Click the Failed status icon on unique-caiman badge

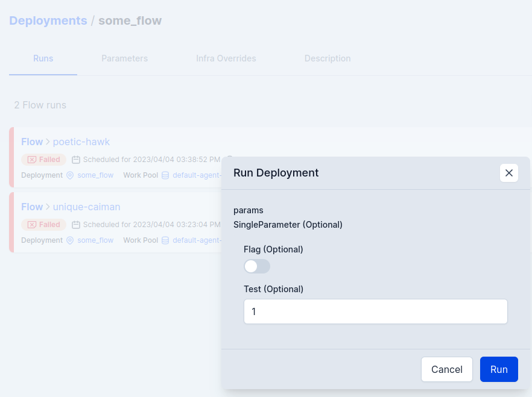33,225
